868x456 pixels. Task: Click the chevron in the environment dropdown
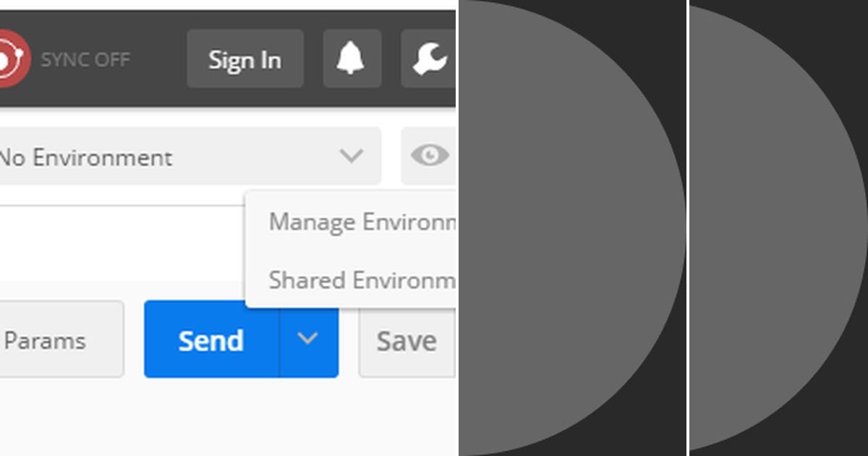[x=352, y=156]
